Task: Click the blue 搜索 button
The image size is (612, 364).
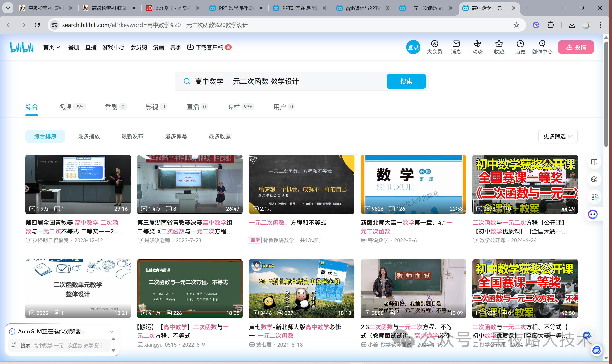Action: point(406,81)
